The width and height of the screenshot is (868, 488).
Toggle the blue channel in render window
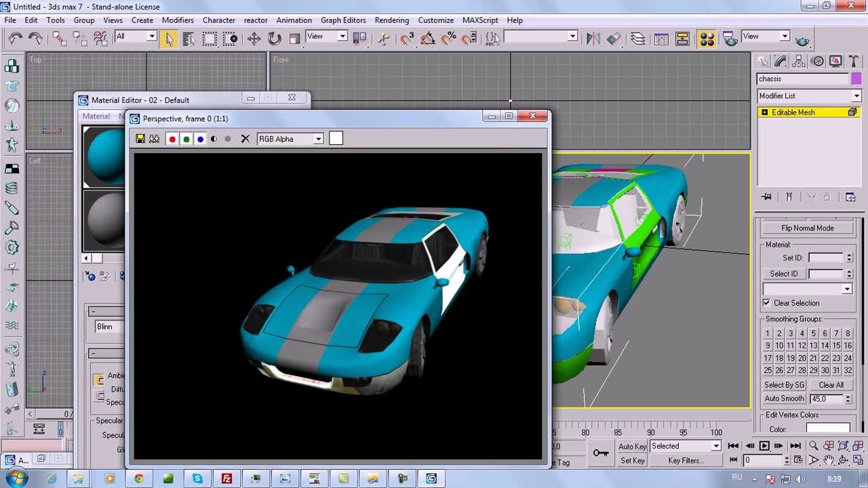coord(200,139)
